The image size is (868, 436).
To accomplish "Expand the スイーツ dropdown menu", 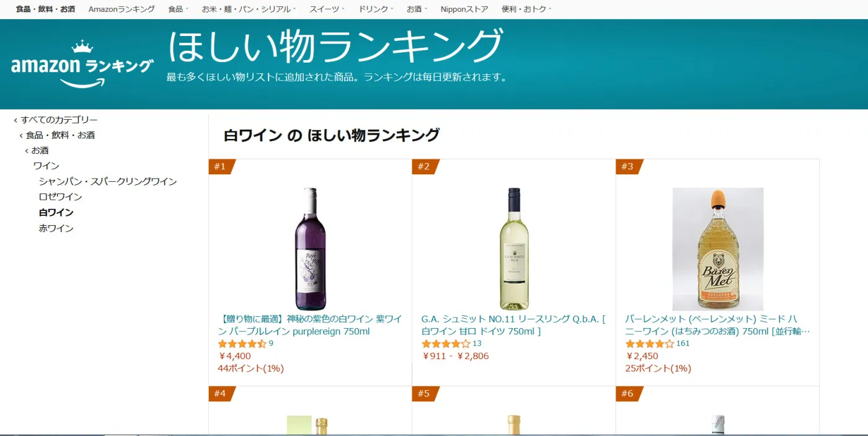I will coord(327,9).
